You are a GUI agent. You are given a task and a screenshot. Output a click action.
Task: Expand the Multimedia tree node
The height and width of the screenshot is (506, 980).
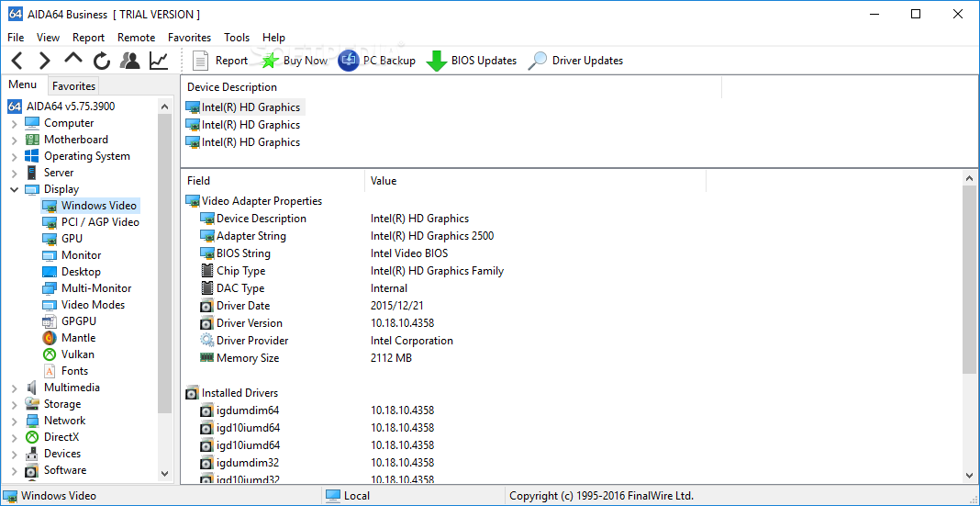pyautogui.click(x=15, y=388)
